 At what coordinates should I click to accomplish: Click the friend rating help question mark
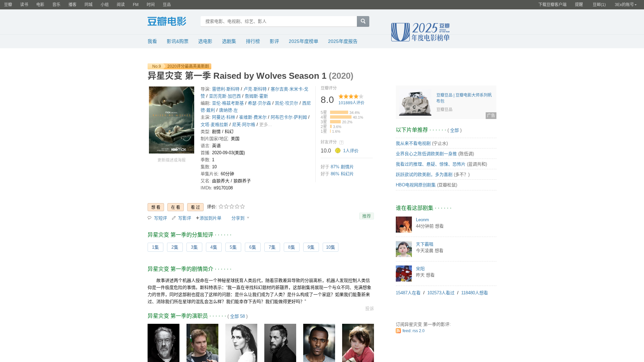pos(341,142)
